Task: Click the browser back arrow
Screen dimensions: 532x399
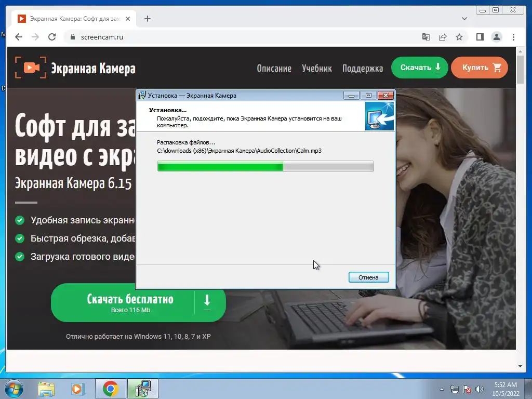Action: coord(19,37)
